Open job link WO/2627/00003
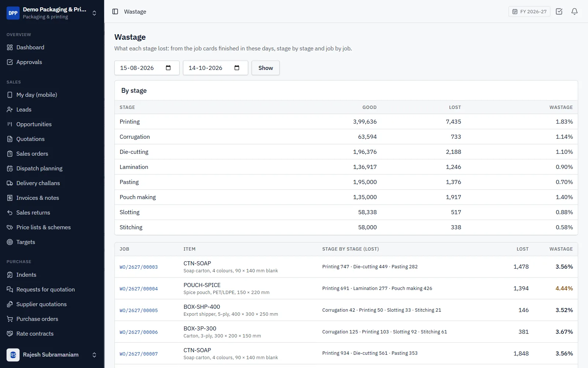 tap(139, 267)
